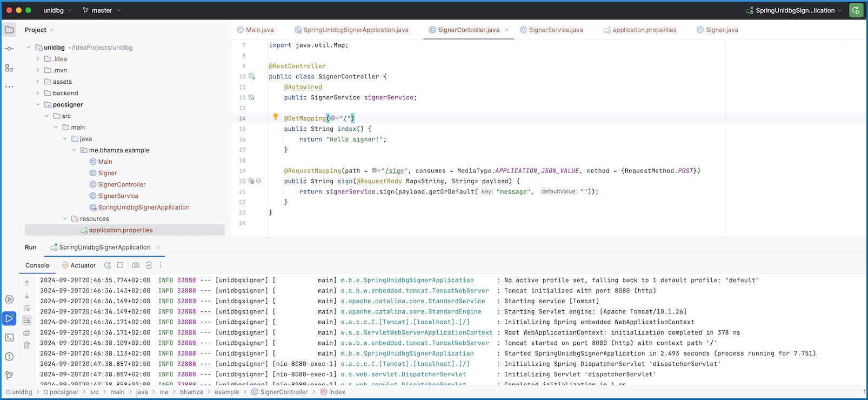868x400 pixels.
Task: Select the Console tab
Action: [37, 265]
